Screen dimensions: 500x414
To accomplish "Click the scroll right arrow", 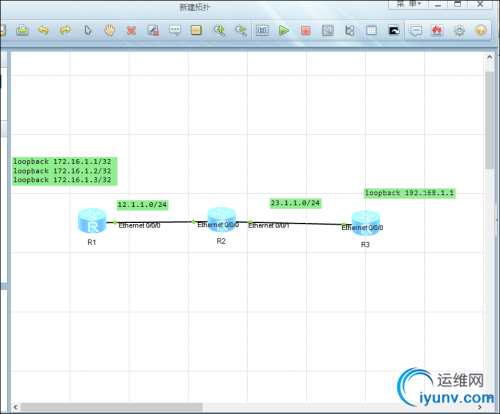I will (480, 407).
